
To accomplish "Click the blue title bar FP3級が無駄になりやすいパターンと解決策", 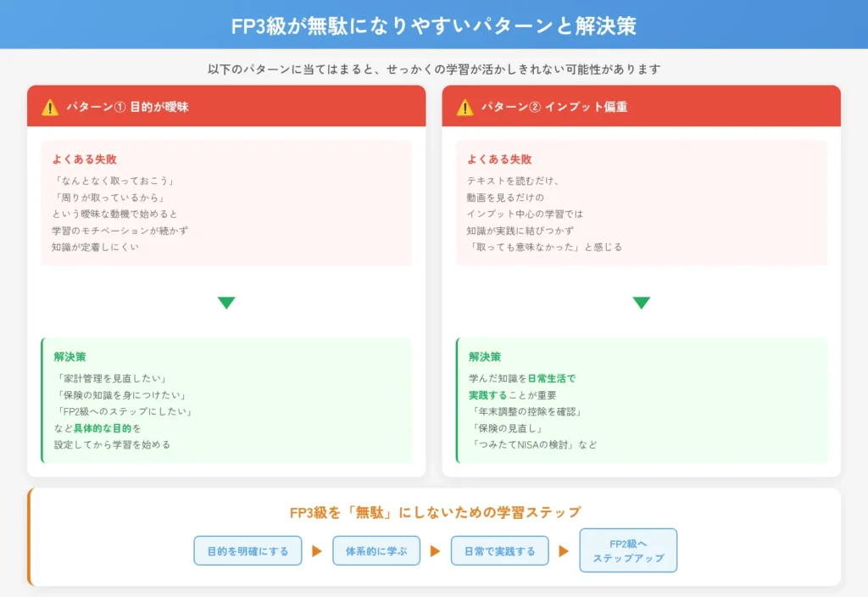I will [434, 25].
